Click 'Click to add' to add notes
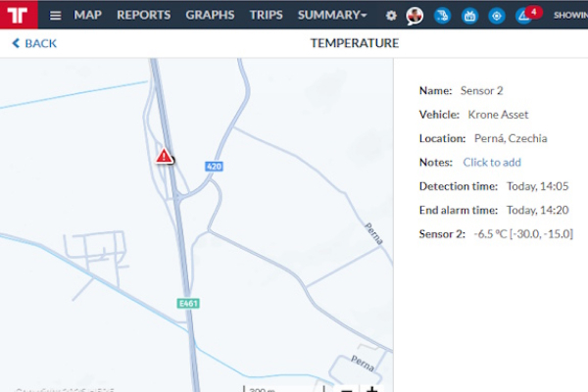 click(492, 163)
